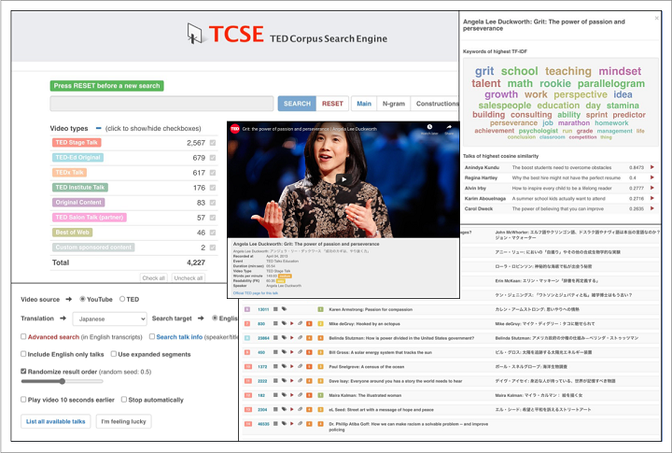
Task: Open the Official TED page link
Action: 255,293
